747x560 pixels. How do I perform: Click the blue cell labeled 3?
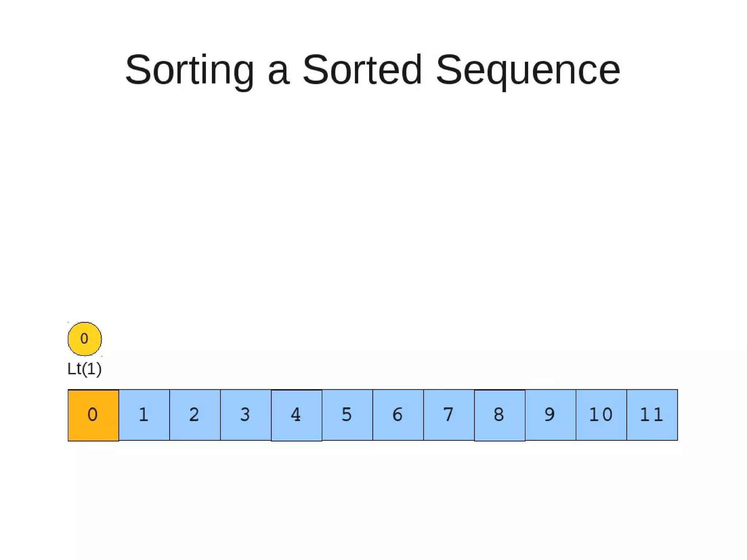pos(245,415)
